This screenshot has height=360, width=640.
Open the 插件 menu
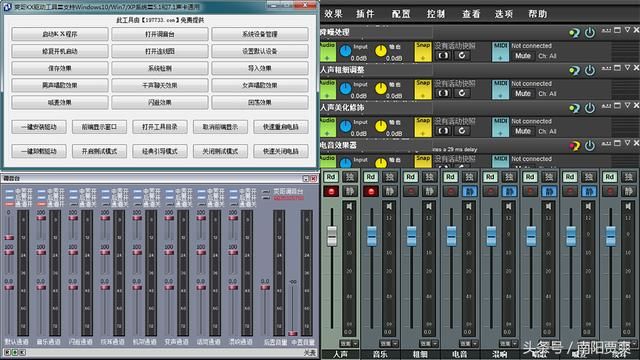coord(365,14)
